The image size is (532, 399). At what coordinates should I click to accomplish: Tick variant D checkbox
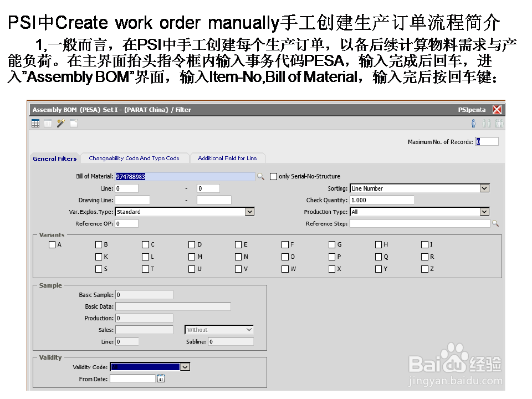click(x=192, y=244)
